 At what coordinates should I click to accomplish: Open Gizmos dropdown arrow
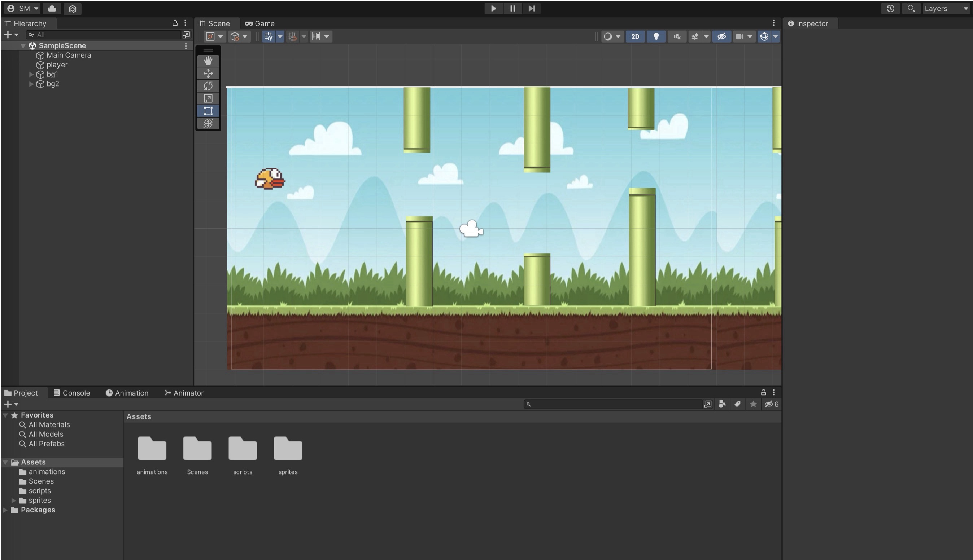pyautogui.click(x=775, y=36)
